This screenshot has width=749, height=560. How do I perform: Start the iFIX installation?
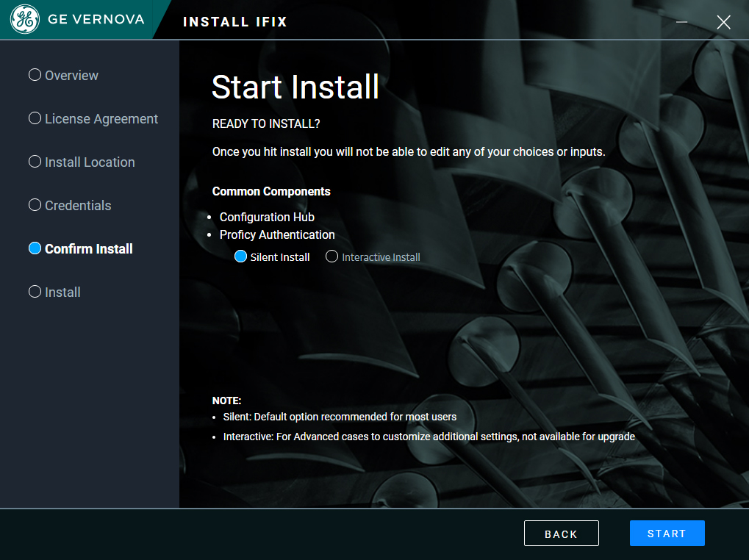click(667, 534)
